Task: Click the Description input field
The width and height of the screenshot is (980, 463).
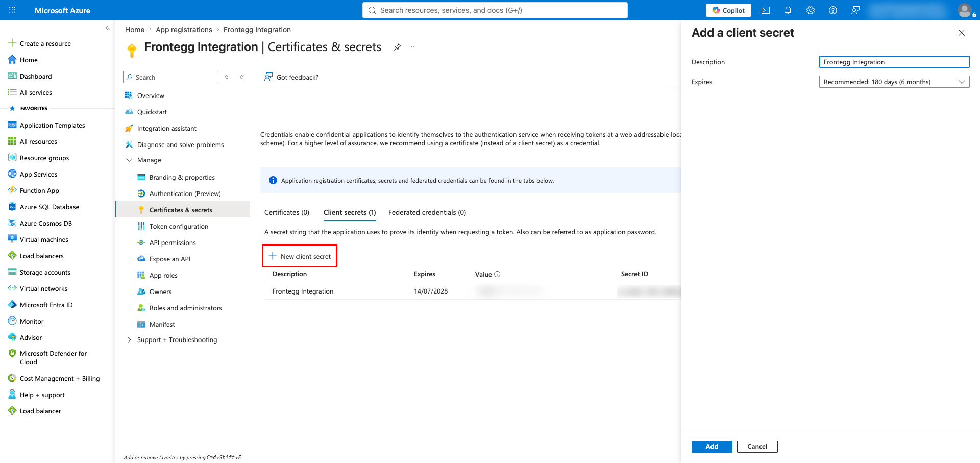Action: 894,62
